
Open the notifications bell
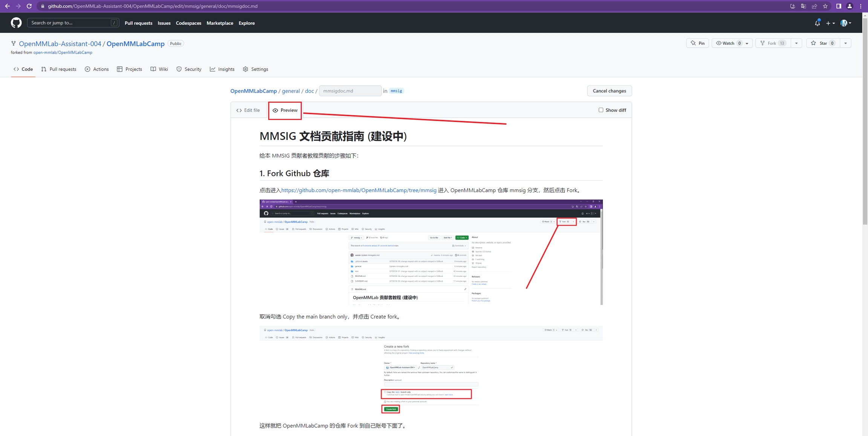817,23
